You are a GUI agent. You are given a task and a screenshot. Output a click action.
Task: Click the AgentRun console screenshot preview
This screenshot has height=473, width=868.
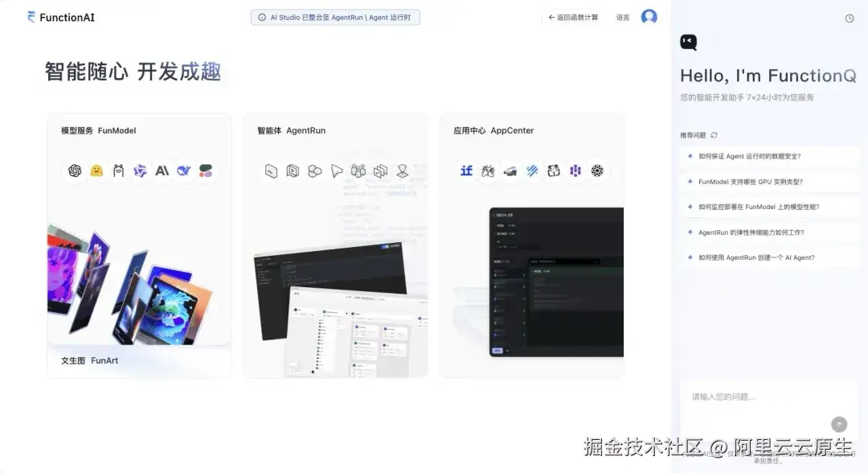click(341, 311)
